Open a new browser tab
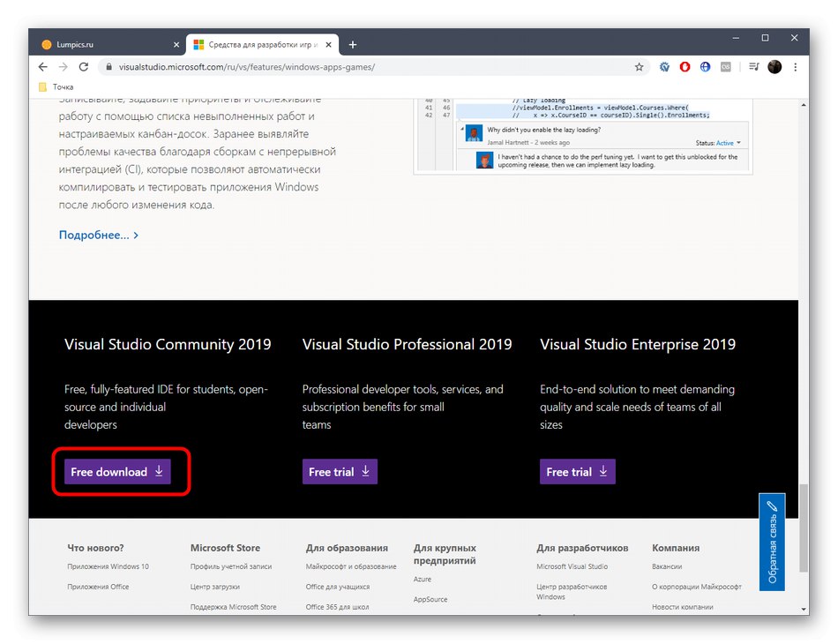 tap(353, 44)
